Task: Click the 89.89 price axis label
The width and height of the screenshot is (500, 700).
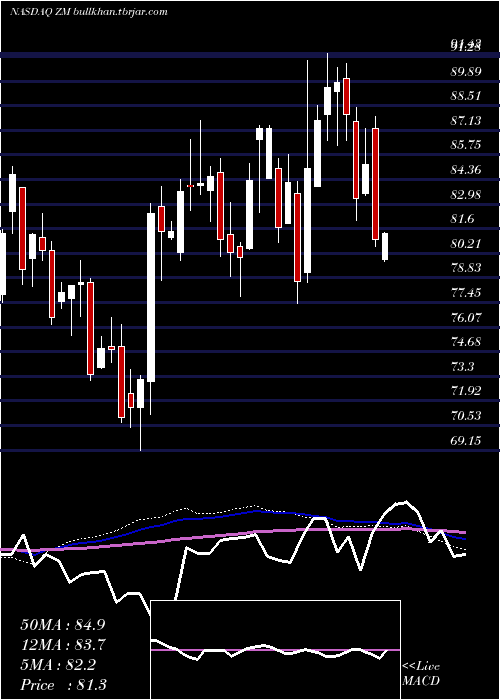Action: (466, 71)
